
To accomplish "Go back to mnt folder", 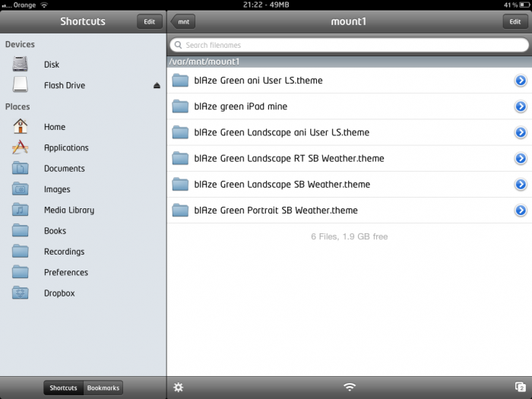I will (x=183, y=21).
